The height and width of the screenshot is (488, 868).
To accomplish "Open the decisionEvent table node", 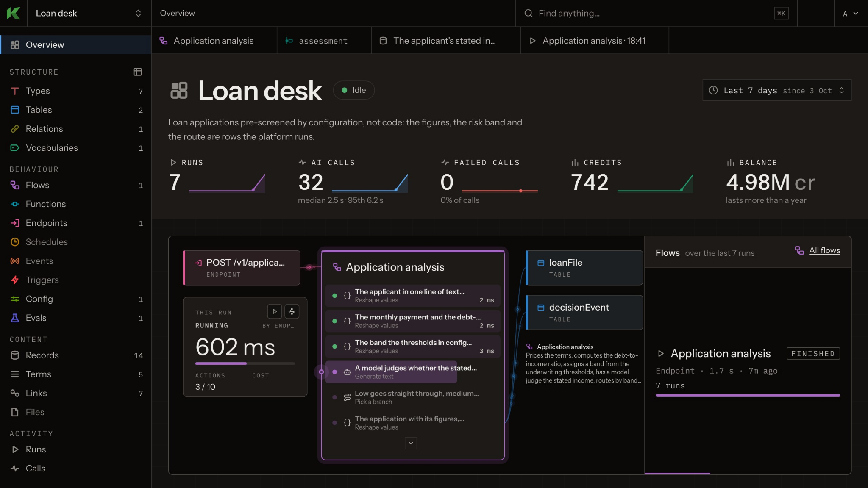I will click(x=584, y=313).
